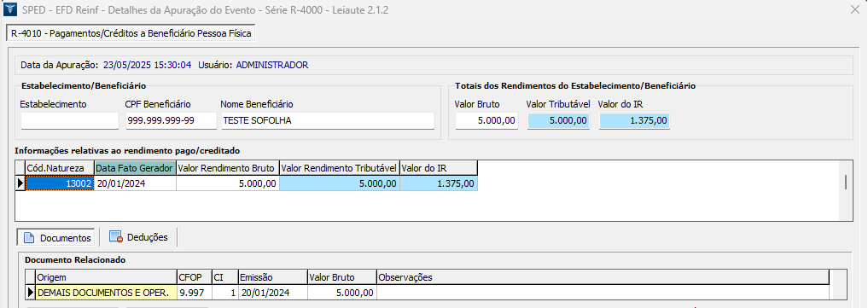Screen dimensions: 868x308
Task: Select the 20/01/2024 Data Fato Gerador cell
Action: [135, 183]
